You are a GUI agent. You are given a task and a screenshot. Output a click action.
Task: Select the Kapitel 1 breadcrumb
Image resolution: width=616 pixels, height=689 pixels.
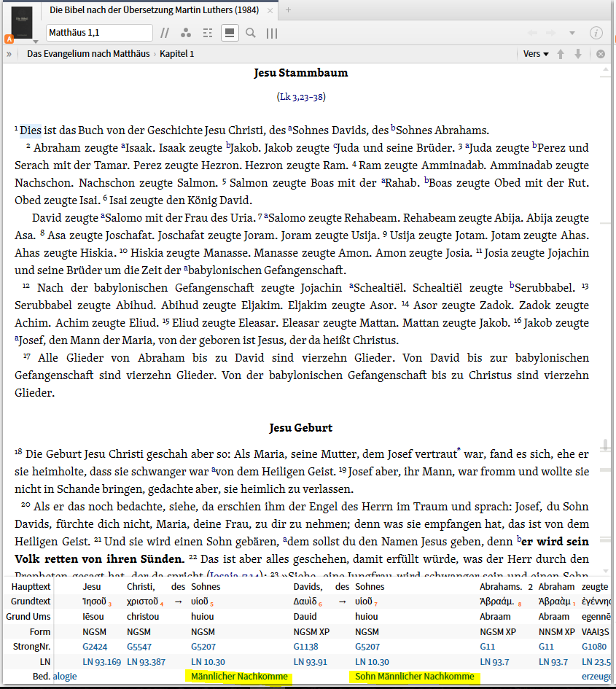pos(176,54)
